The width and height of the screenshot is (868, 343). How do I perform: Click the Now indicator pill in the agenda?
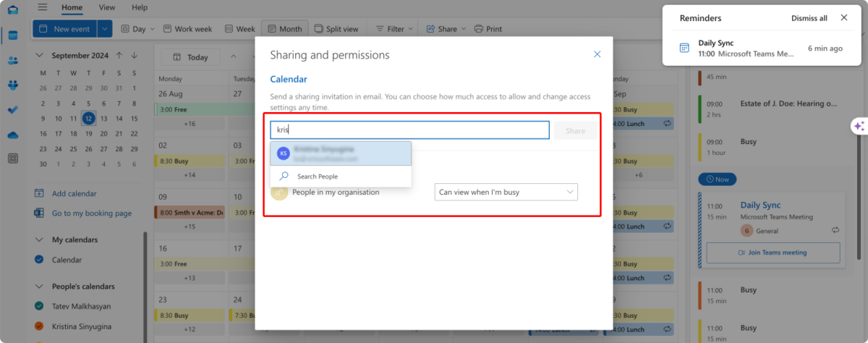(x=718, y=179)
